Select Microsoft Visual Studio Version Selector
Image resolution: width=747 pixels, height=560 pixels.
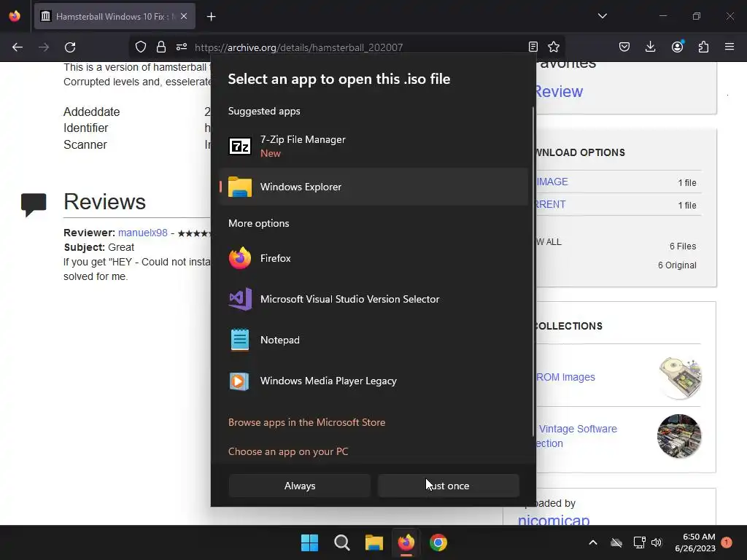pyautogui.click(x=373, y=299)
